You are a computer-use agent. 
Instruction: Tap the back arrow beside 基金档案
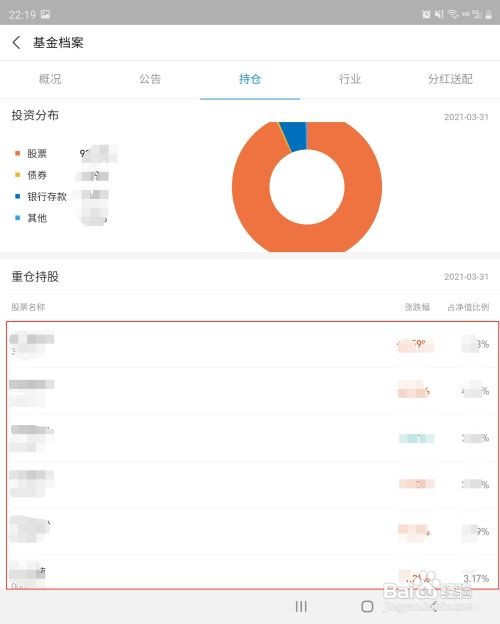pyautogui.click(x=16, y=42)
